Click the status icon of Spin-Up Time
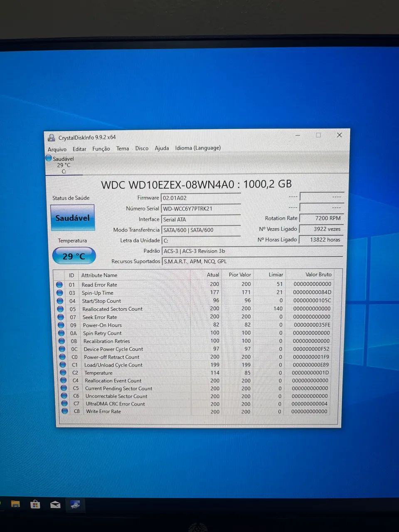Image resolution: width=399 pixels, height=532 pixels. pos(60,293)
